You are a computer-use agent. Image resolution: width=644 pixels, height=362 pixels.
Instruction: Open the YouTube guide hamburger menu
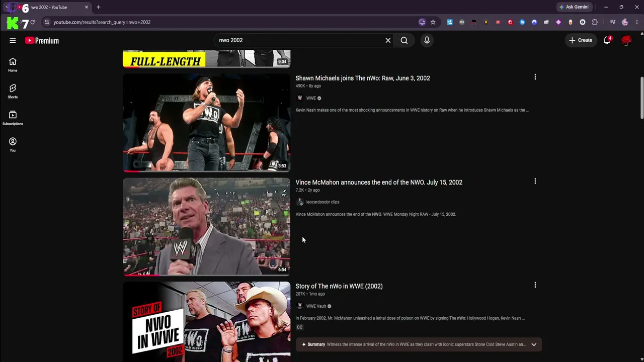click(x=13, y=40)
